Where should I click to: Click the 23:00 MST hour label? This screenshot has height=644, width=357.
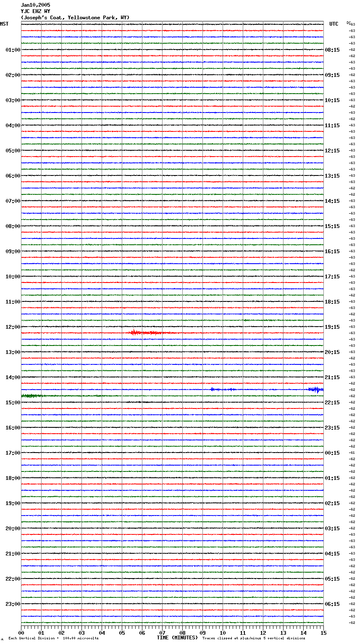tap(13, 604)
